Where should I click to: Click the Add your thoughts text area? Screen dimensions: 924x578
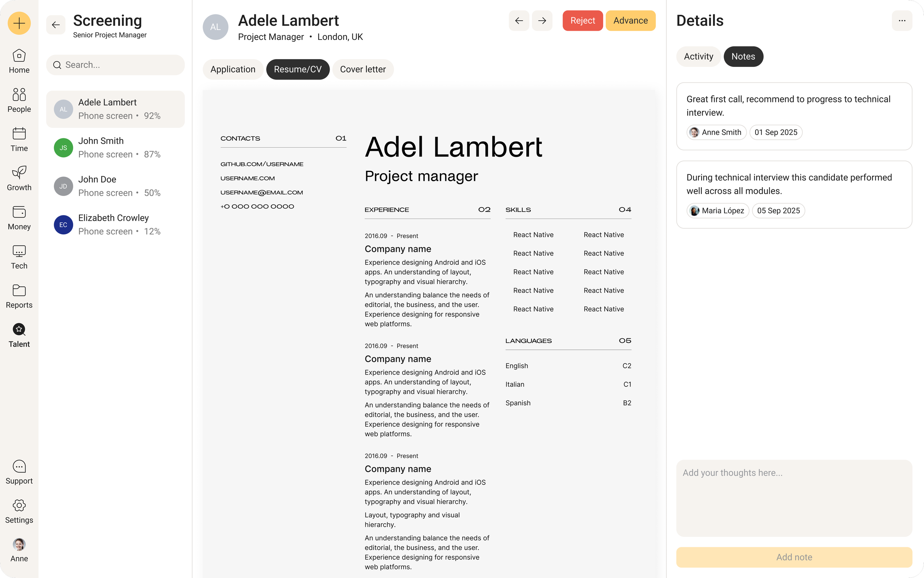pyautogui.click(x=794, y=498)
